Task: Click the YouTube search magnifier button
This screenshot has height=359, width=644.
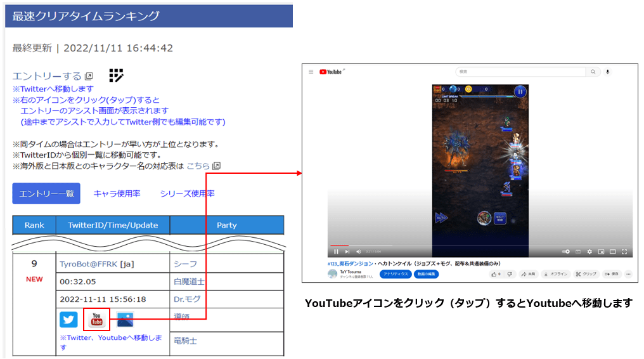Action: coord(593,72)
